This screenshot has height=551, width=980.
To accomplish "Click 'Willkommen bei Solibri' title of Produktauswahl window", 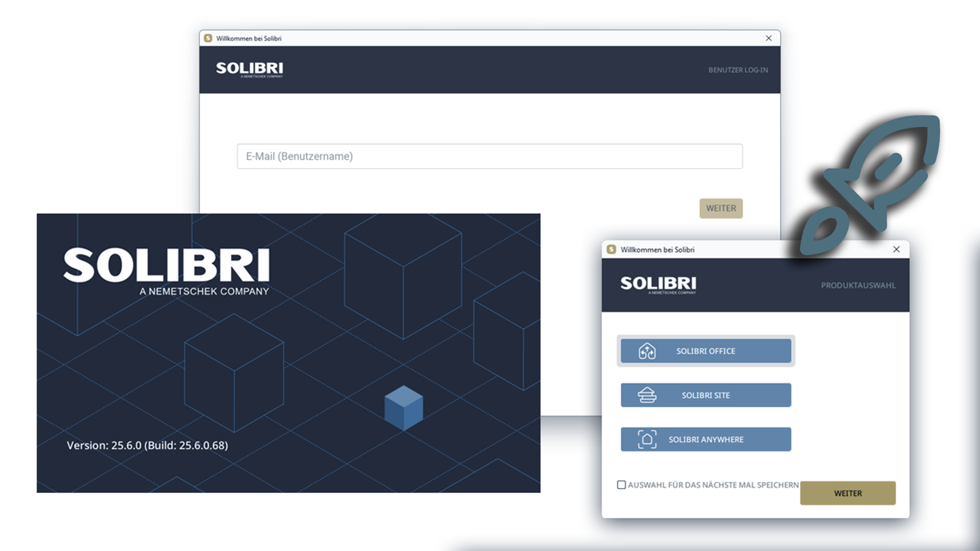I will (657, 249).
